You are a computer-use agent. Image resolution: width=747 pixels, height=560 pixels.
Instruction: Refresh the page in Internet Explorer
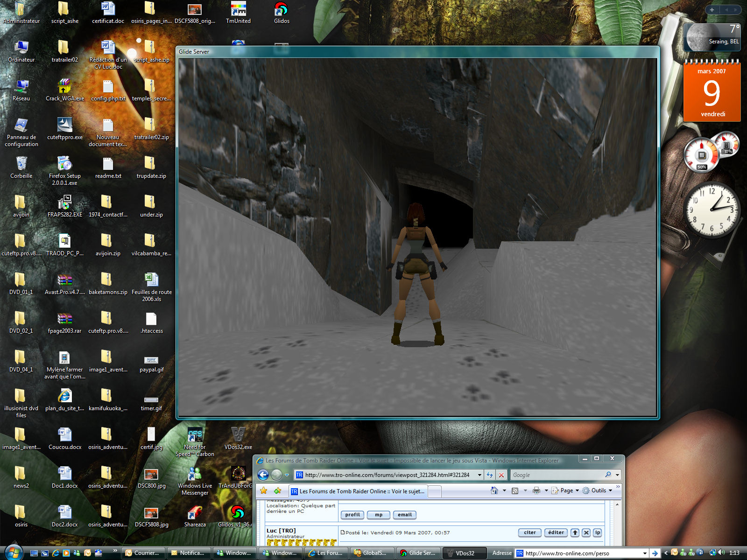coord(489,475)
